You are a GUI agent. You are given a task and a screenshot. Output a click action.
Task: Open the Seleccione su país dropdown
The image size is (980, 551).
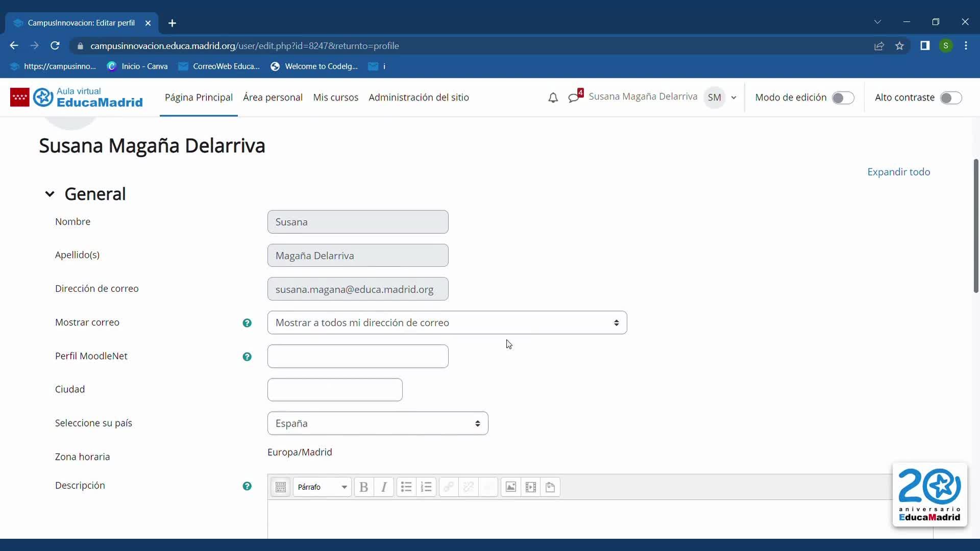[377, 423]
